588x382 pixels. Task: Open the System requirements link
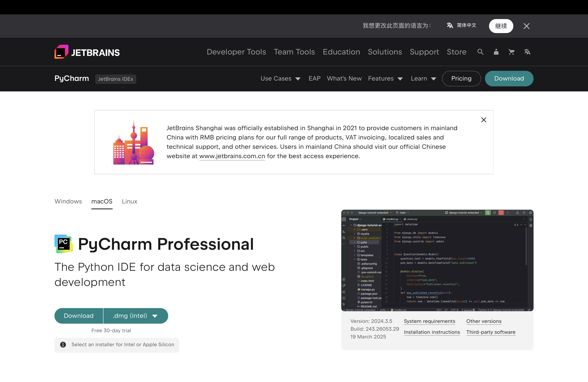coord(429,321)
